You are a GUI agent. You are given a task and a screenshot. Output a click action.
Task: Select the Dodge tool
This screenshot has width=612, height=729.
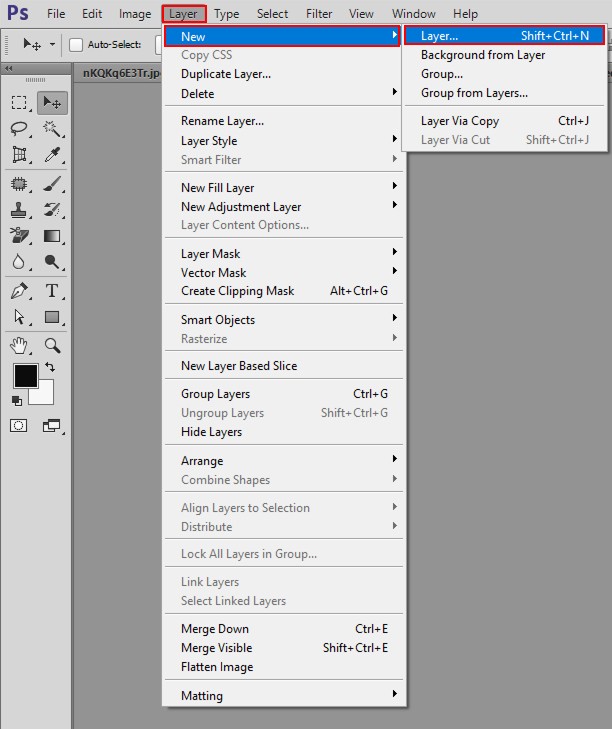(x=52, y=262)
